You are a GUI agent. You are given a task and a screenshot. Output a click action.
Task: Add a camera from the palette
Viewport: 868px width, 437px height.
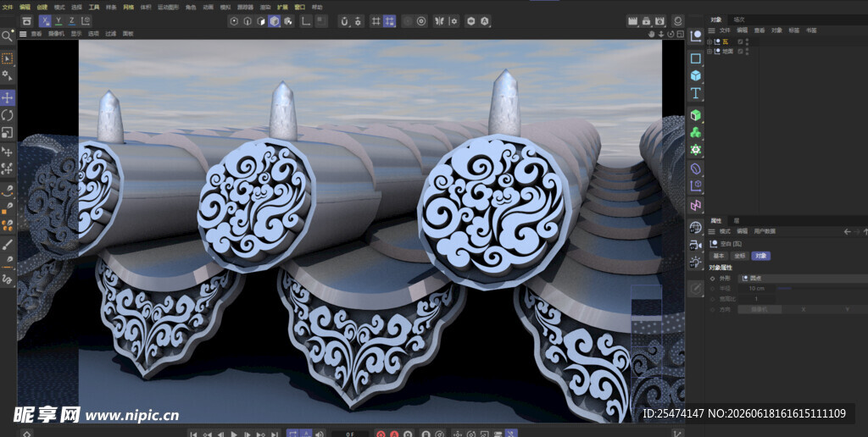(x=696, y=245)
